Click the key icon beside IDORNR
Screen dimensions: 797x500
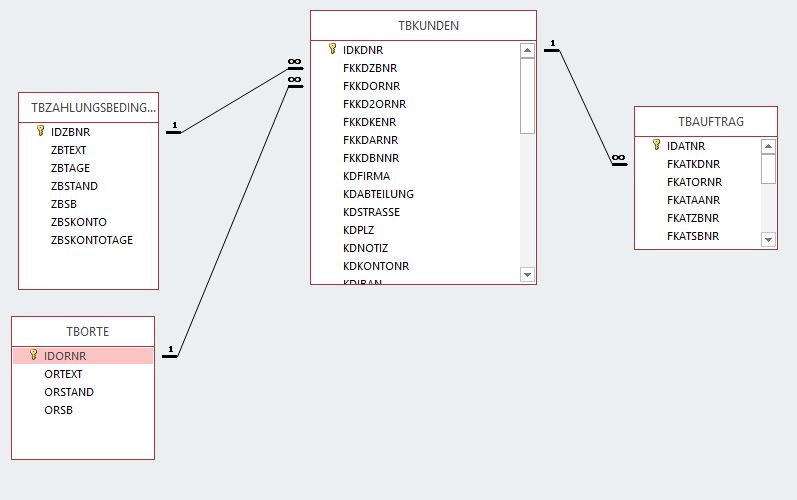[34, 355]
